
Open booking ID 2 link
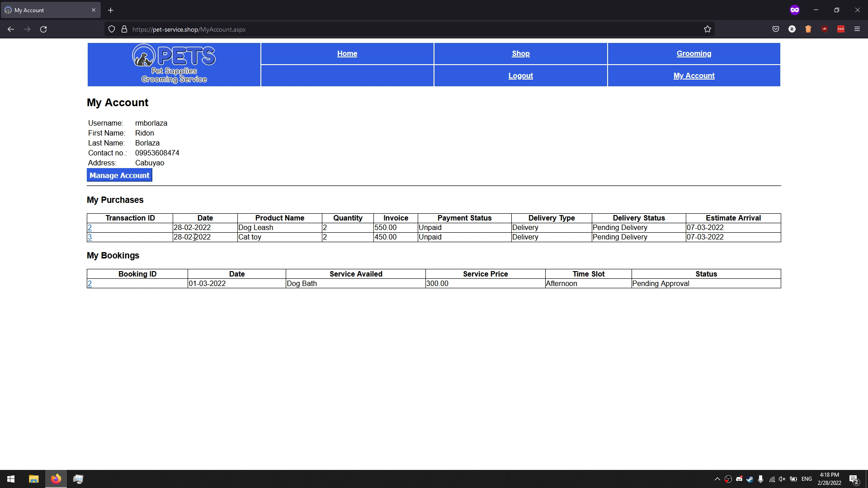point(90,284)
